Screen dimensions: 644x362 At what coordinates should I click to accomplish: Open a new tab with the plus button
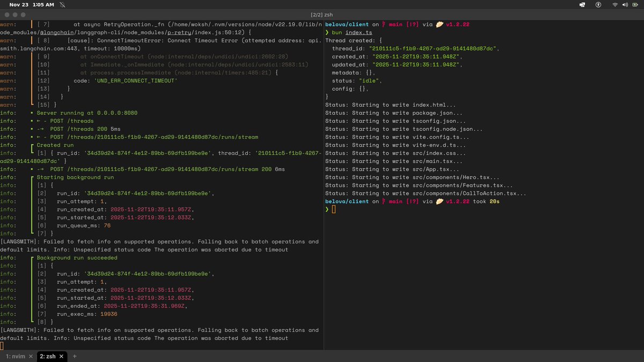pyautogui.click(x=75, y=356)
